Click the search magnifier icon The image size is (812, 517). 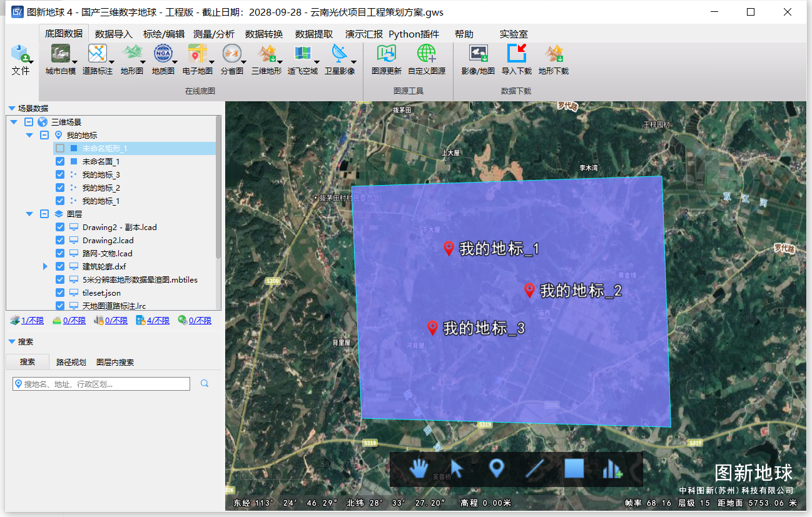pos(205,383)
